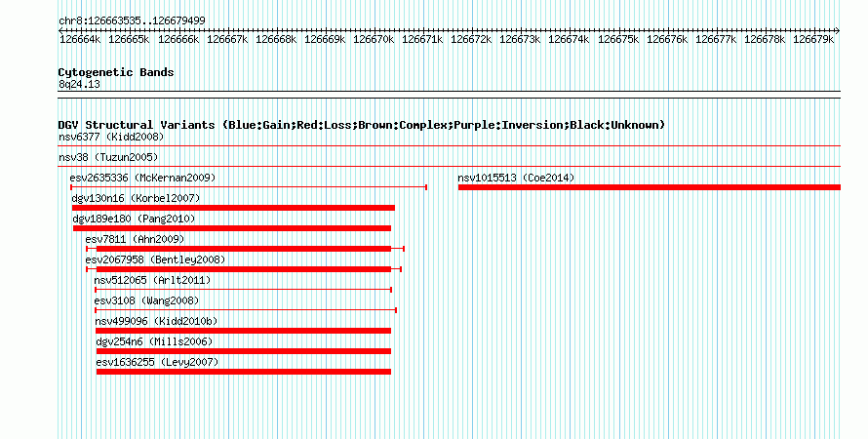Click the 126672k ruler tick label
868x439 pixels.
tap(471, 39)
